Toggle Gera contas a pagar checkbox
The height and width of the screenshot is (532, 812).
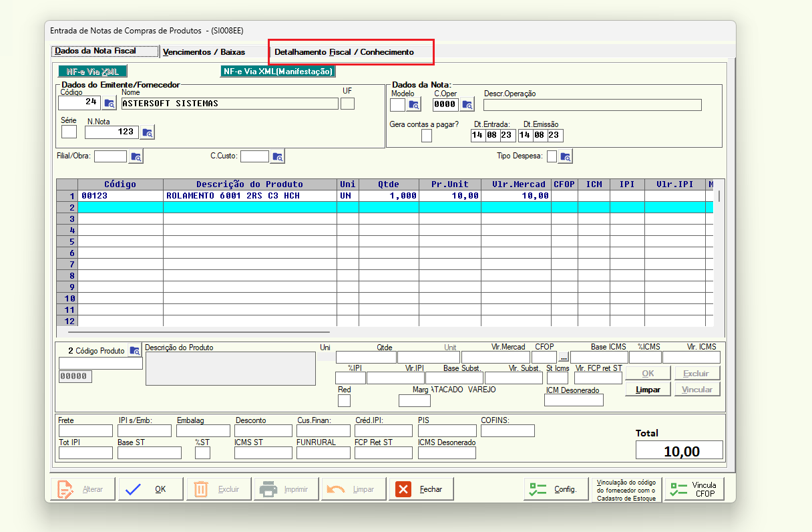coord(427,136)
